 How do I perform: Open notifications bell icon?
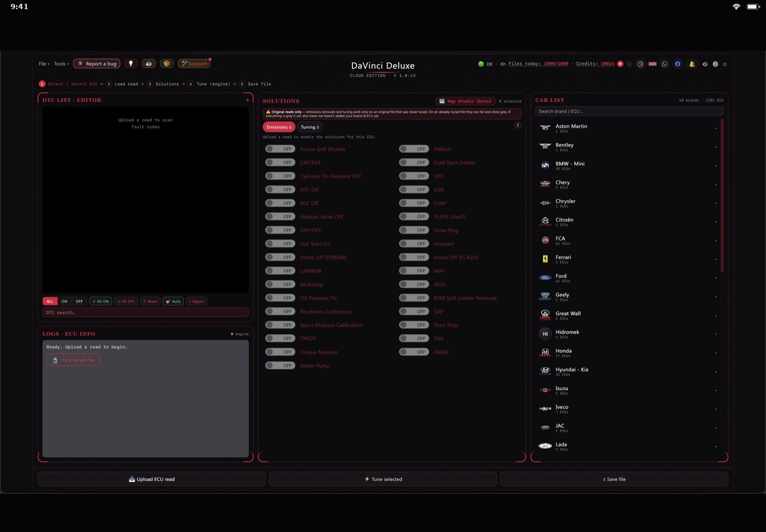point(692,64)
